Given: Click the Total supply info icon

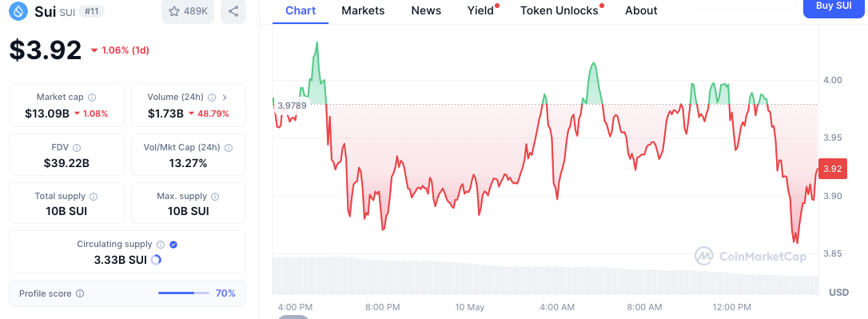Looking at the screenshot, I should coord(94,196).
